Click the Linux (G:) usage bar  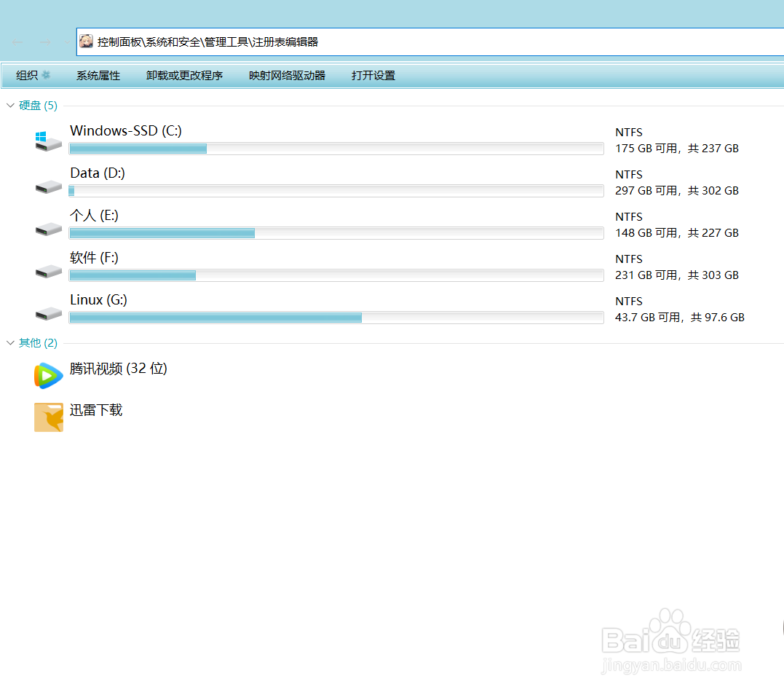336,318
